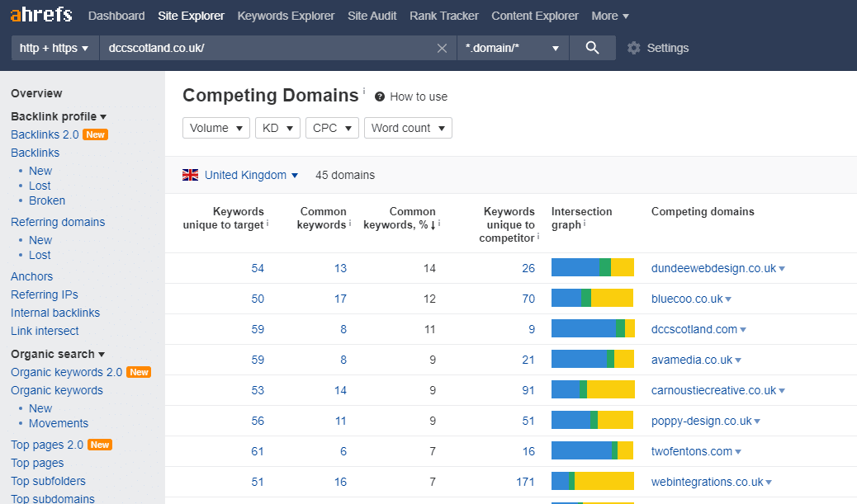Click the United Kingdom flag icon
The image size is (857, 504).
point(190,175)
